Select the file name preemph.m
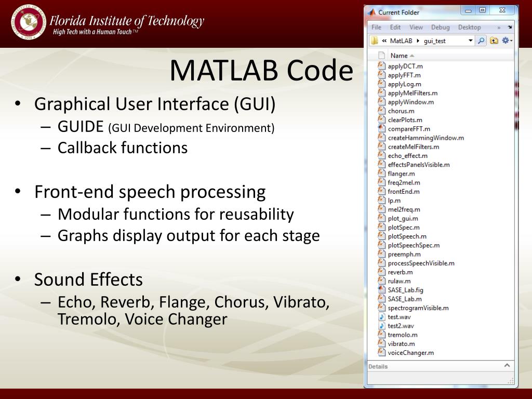Image resolution: width=532 pixels, height=399 pixels. click(404, 254)
